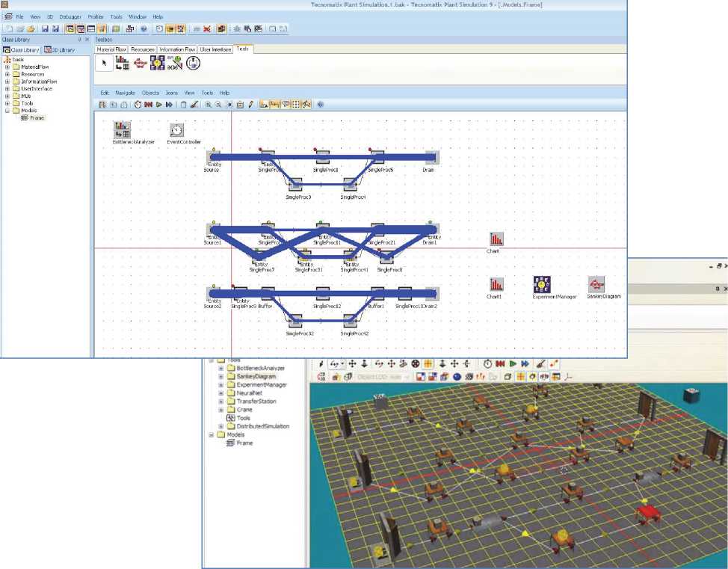Reset simulation with red rewind button

click(x=148, y=105)
